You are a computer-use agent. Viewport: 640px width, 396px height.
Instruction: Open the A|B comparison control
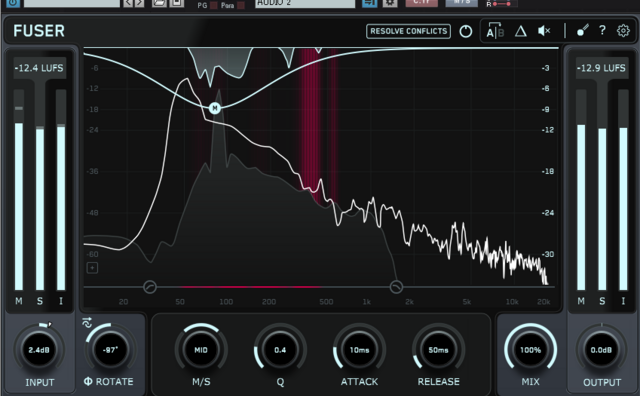click(495, 31)
